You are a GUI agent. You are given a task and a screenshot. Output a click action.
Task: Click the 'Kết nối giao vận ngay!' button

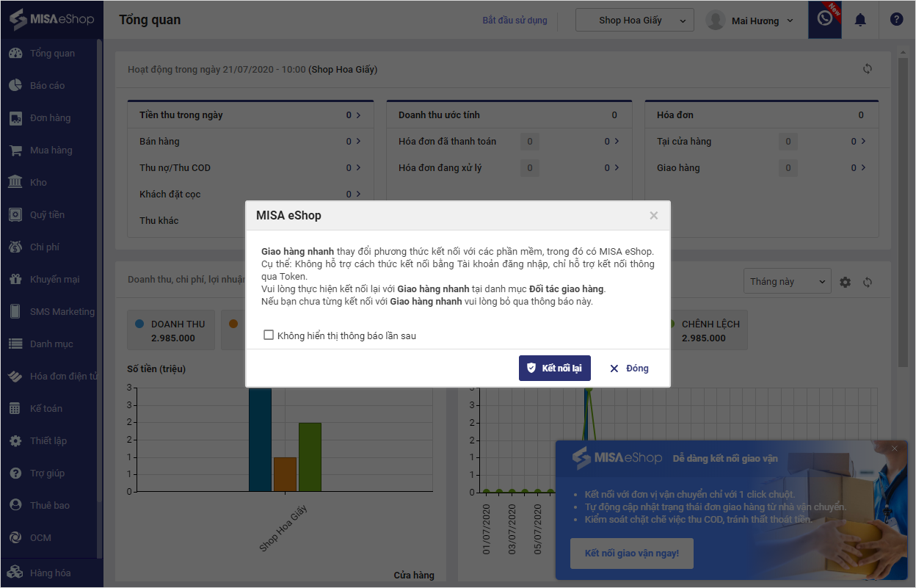pyautogui.click(x=631, y=553)
